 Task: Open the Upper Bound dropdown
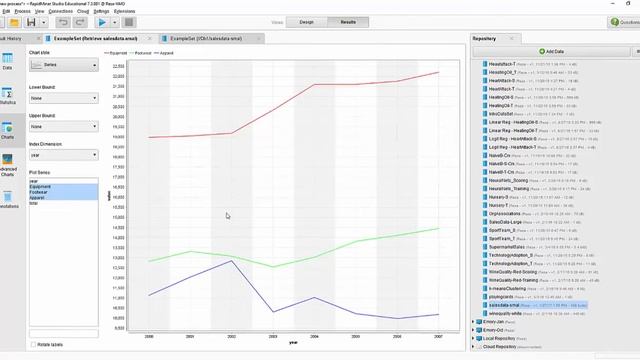pos(64,127)
